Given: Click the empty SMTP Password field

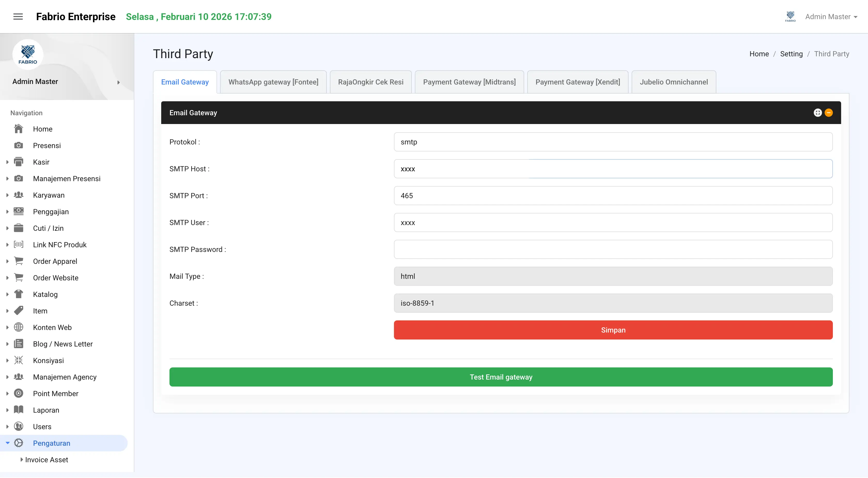Looking at the screenshot, I should (613, 249).
